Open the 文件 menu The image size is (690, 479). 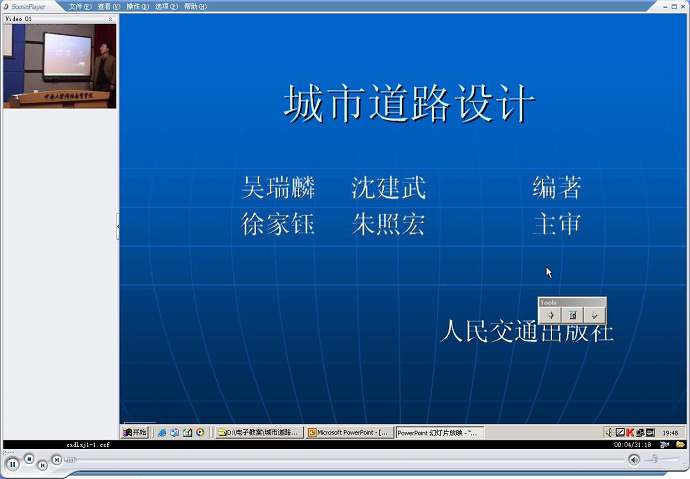click(80, 6)
